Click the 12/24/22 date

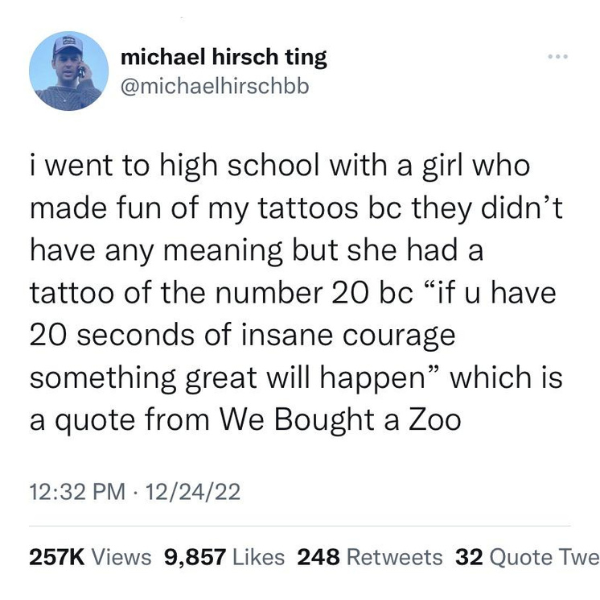pyautogui.click(x=193, y=492)
